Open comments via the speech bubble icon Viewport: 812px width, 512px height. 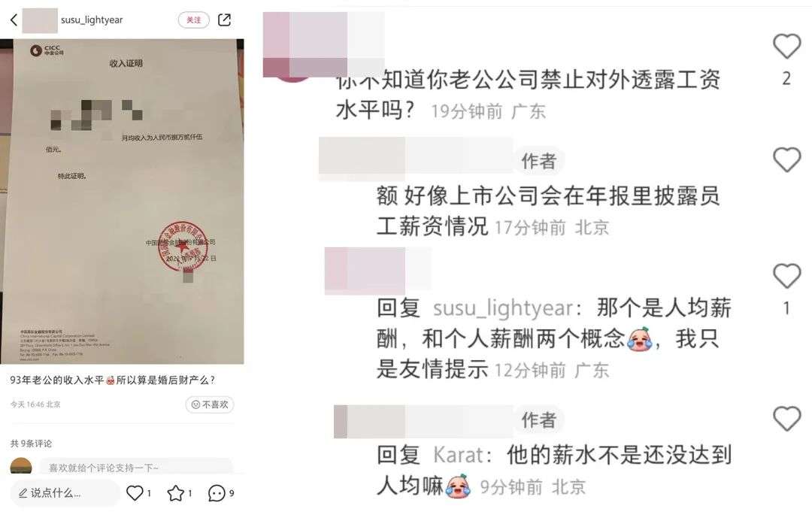217,493
